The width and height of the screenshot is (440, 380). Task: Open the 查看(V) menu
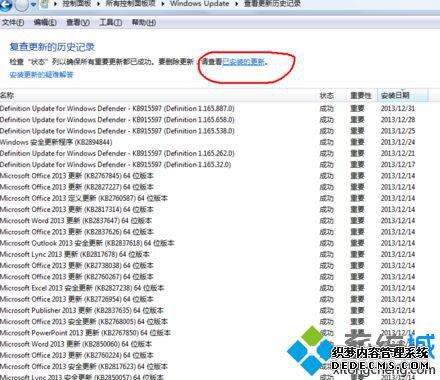(x=78, y=23)
